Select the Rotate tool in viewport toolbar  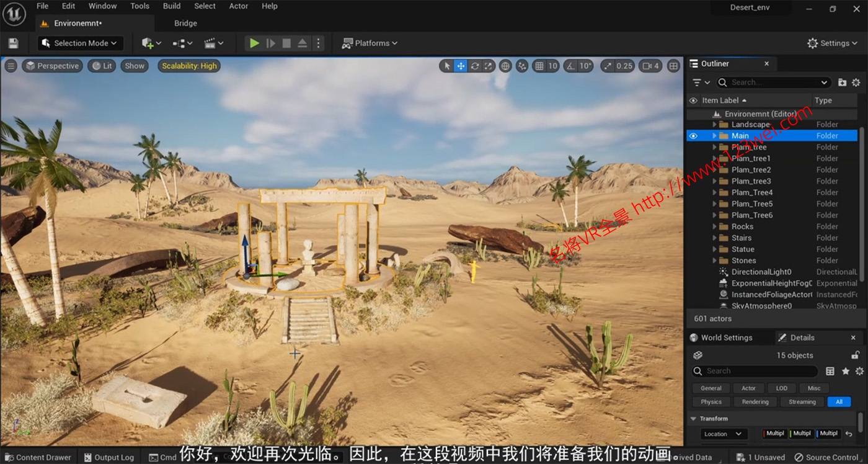pyautogui.click(x=474, y=65)
